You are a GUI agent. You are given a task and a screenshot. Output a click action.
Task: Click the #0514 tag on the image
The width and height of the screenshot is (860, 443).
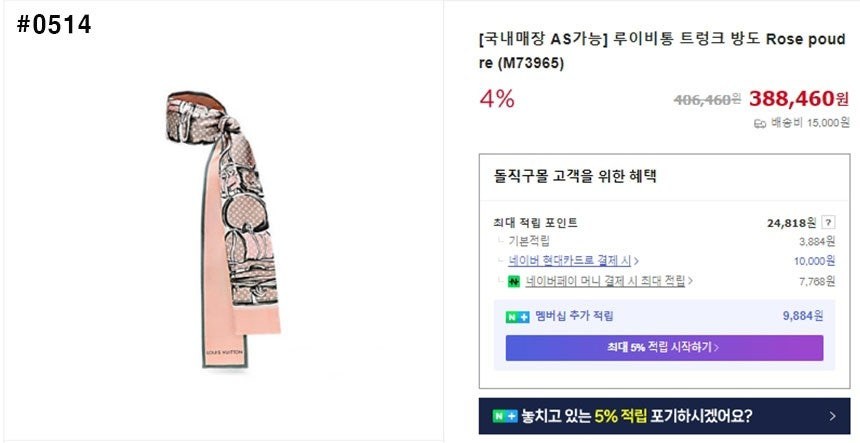[x=54, y=26]
